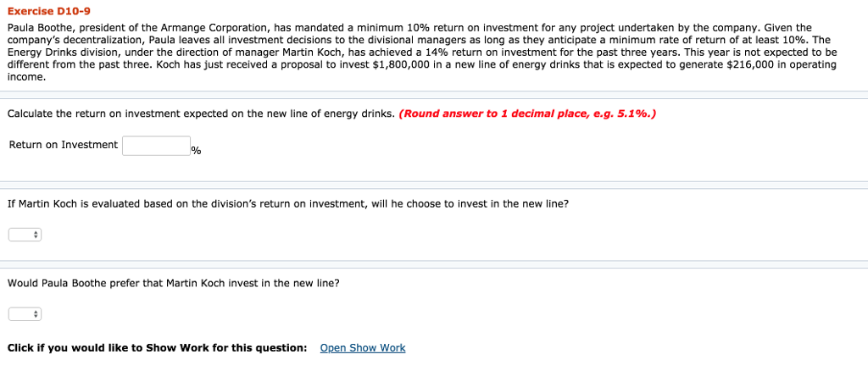Click the 'Click if you would like to Show Work' label
The image size is (868, 371).
point(157,348)
